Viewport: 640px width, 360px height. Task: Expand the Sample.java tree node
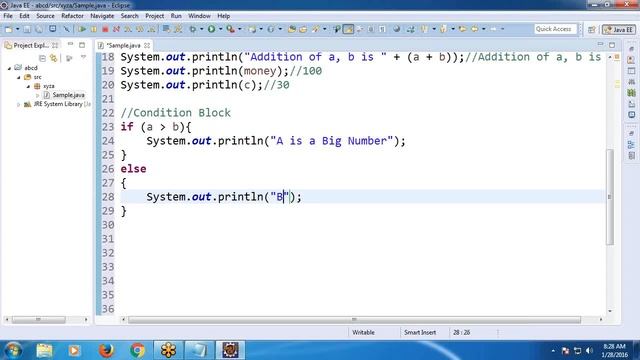(38, 95)
